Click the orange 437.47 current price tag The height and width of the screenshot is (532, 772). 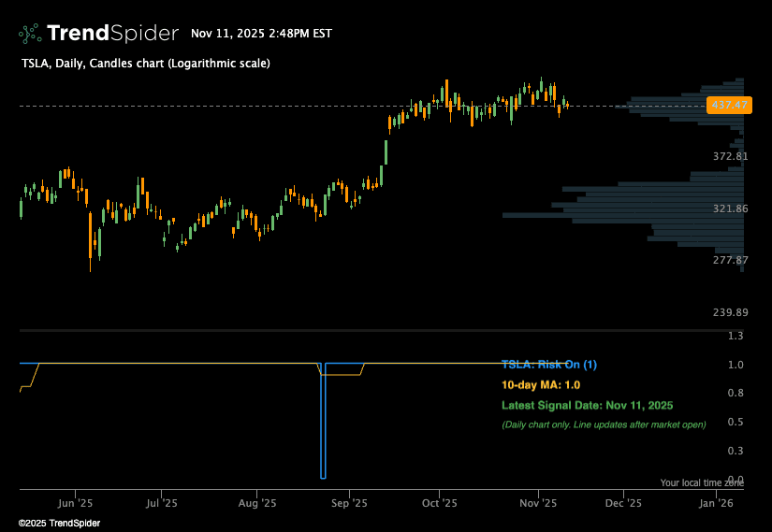[x=729, y=105]
